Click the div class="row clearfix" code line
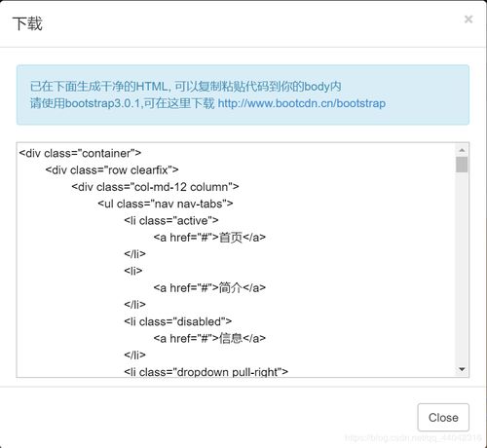The image size is (487, 448). (112, 169)
